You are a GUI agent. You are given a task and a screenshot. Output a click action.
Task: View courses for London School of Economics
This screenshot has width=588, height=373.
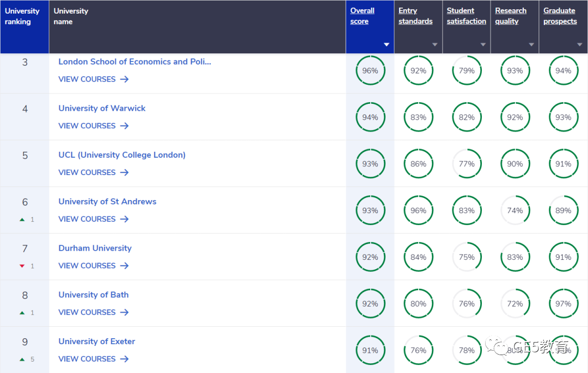coord(94,79)
